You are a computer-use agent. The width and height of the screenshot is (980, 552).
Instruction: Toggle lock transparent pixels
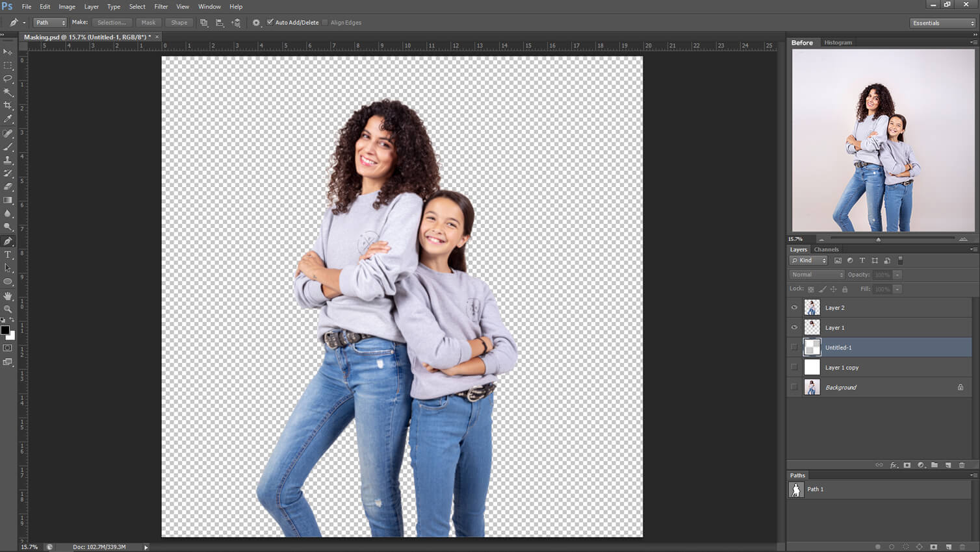click(x=811, y=289)
